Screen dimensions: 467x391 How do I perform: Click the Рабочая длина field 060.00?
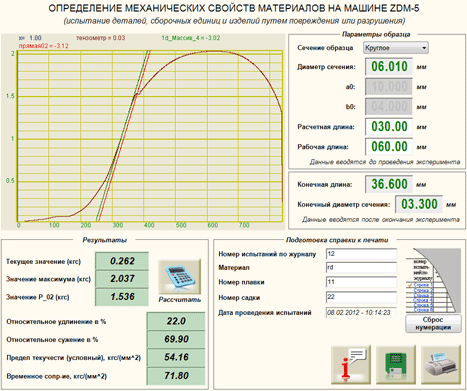click(x=389, y=147)
